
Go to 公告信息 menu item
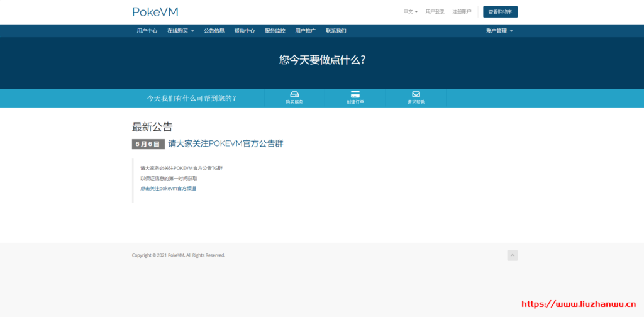(x=214, y=31)
